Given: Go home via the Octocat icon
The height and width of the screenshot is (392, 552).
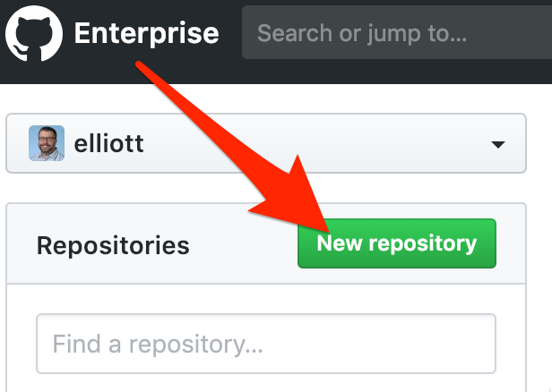Looking at the screenshot, I should point(34,33).
